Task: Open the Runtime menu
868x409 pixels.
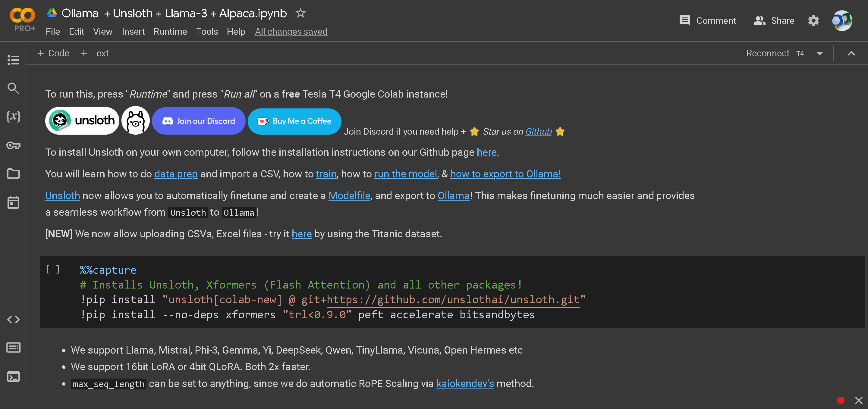Action: pos(170,32)
